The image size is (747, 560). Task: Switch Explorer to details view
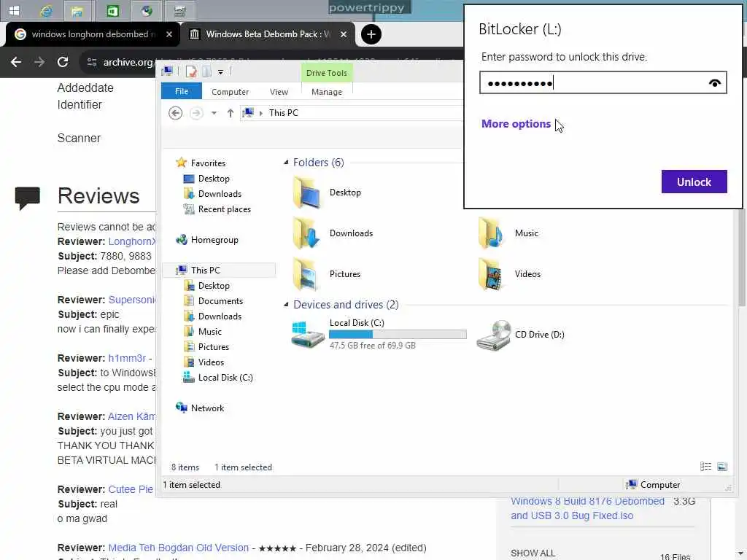coord(705,467)
